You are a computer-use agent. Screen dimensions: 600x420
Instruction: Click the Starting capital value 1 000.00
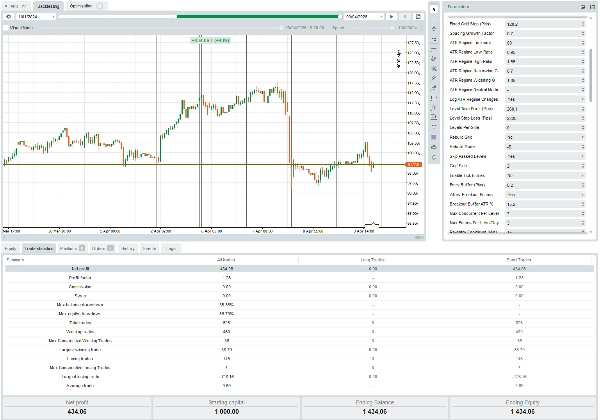[x=227, y=412]
